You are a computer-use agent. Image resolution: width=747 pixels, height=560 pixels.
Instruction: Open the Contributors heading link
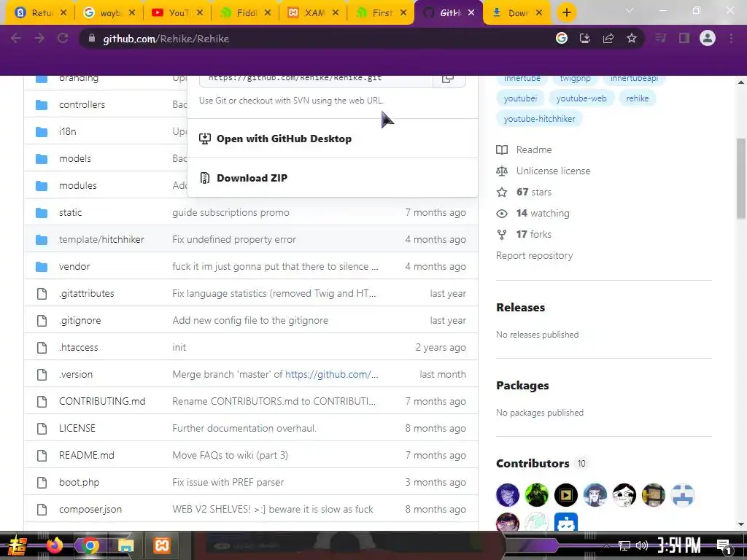[533, 463]
